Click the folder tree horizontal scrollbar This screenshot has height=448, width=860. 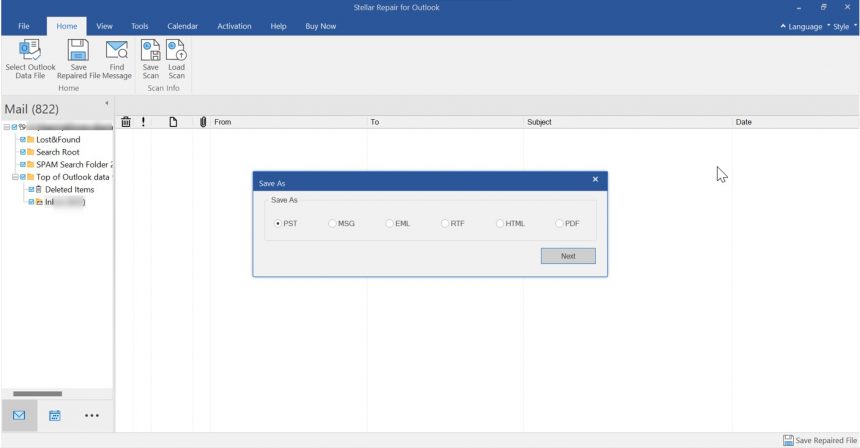[x=37, y=394]
